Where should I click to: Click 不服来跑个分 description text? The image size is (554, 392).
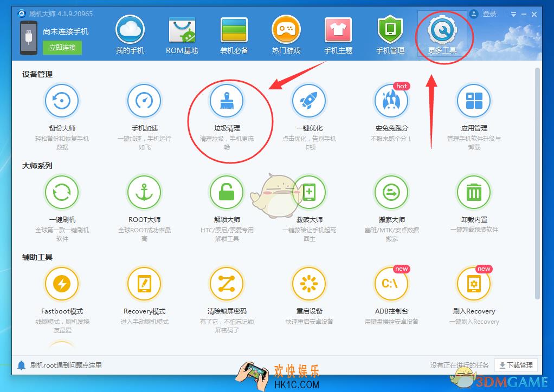pos(391,139)
